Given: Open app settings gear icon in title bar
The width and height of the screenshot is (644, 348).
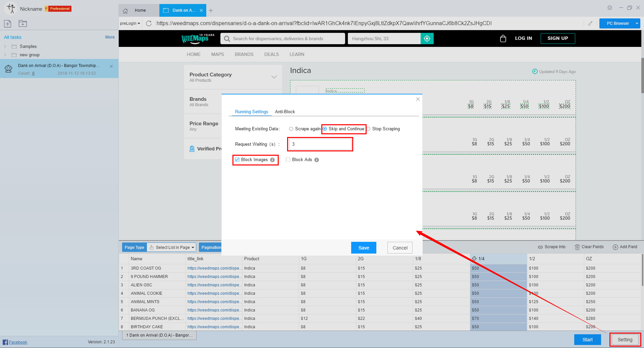Looking at the screenshot, I should pyautogui.click(x=610, y=8).
